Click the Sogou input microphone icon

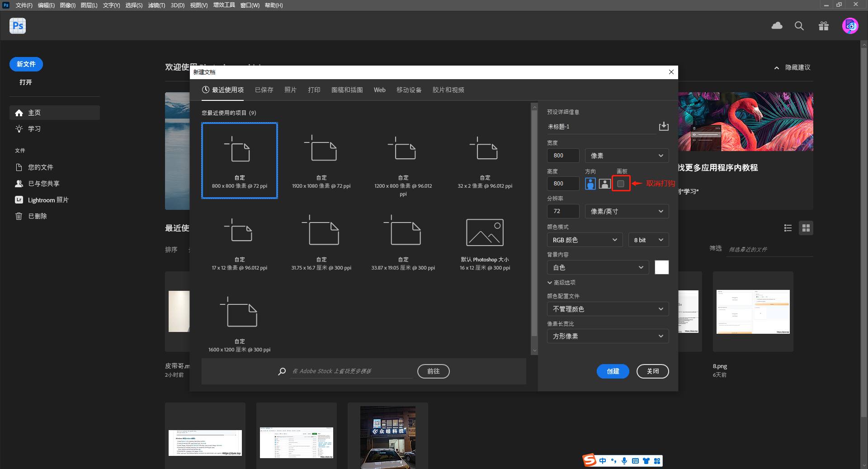(x=624, y=461)
